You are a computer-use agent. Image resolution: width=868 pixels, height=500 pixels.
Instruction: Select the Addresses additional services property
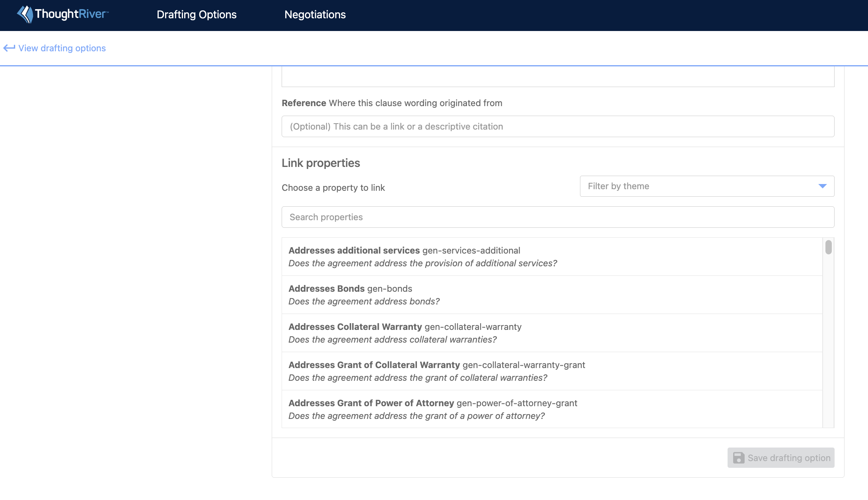(552, 257)
